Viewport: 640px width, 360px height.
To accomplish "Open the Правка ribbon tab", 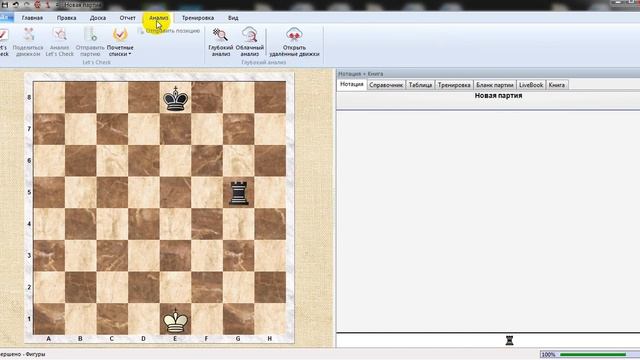I will coord(67,18).
